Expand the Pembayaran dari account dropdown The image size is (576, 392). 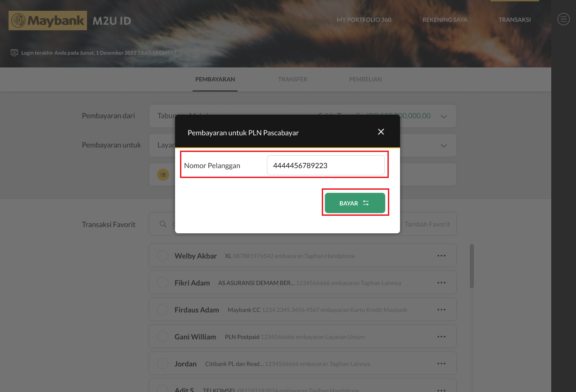[x=443, y=116]
